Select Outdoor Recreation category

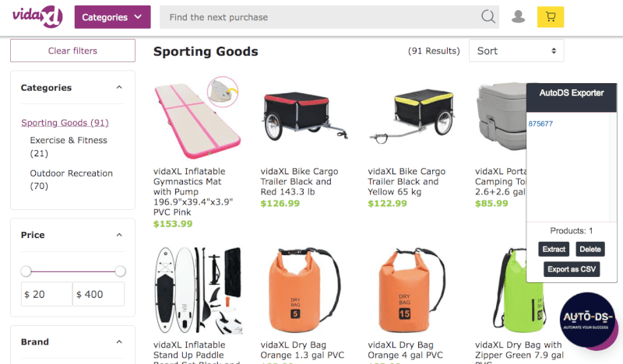71,180
